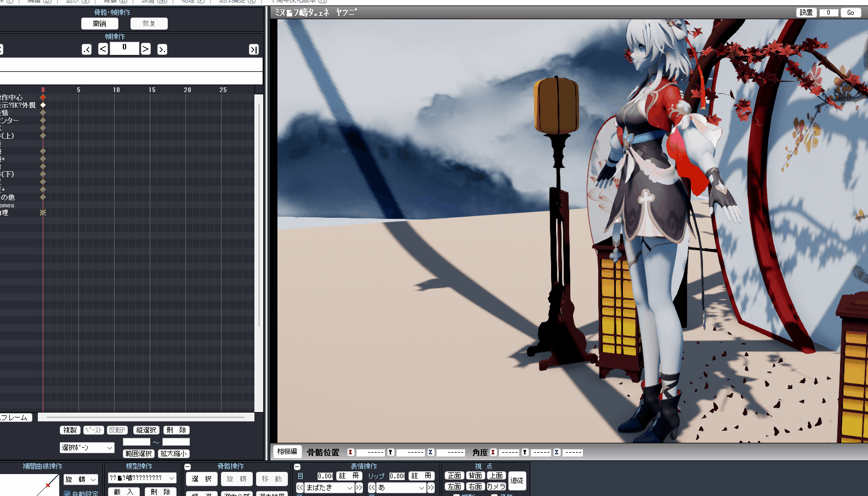Click 刪除 next to 載入
This screenshot has width=868, height=496.
coord(161,492)
